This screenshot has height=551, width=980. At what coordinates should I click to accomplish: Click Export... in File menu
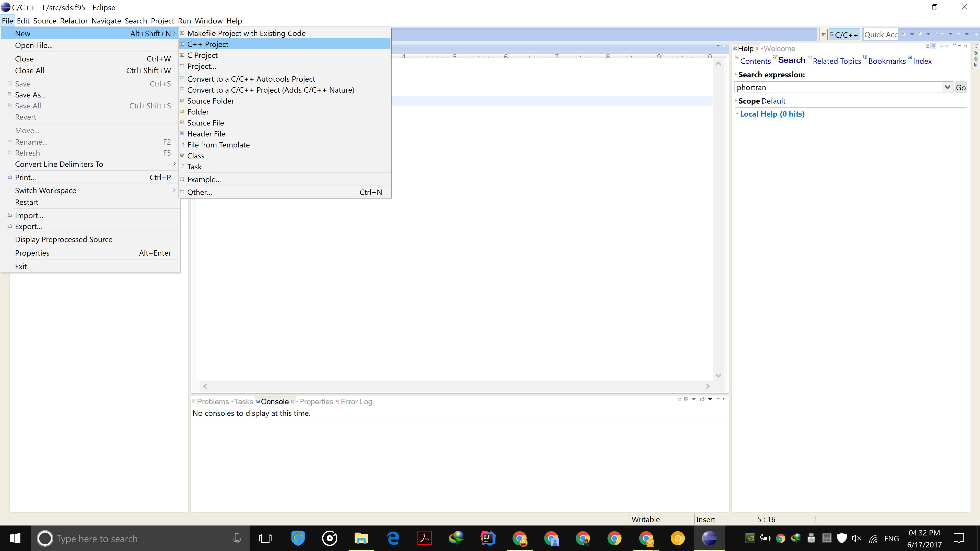(90, 226)
